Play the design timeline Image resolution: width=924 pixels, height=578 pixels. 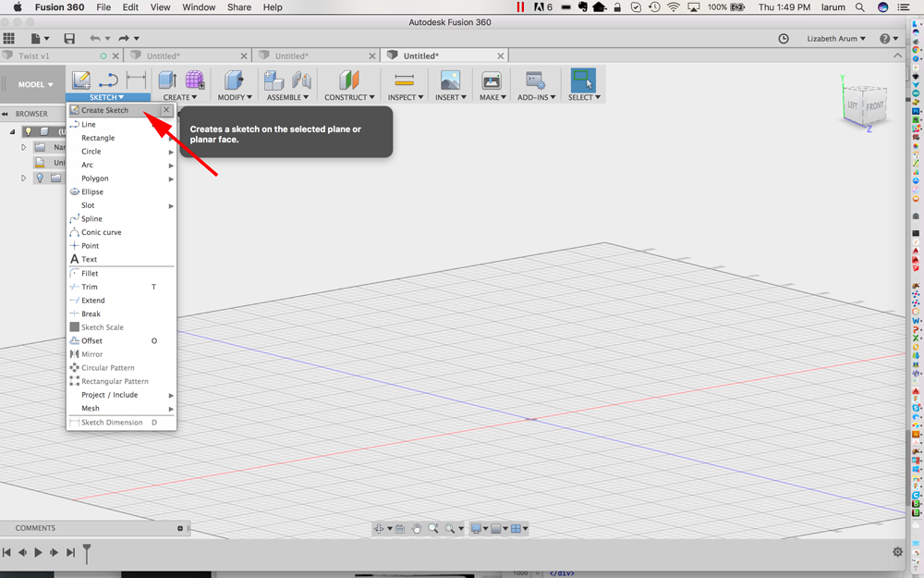coord(38,552)
